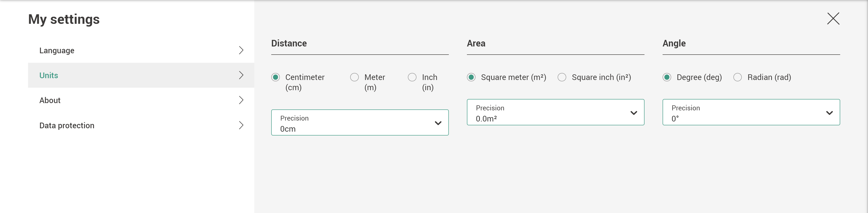Select the Units settings section
Image resolution: width=868 pixels, height=213 pixels.
[141, 75]
